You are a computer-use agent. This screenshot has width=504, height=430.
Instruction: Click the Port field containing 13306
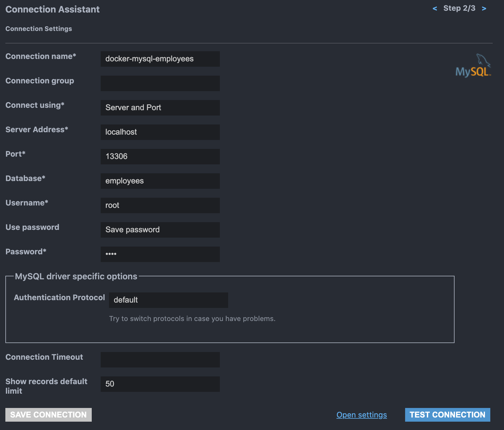pos(160,156)
